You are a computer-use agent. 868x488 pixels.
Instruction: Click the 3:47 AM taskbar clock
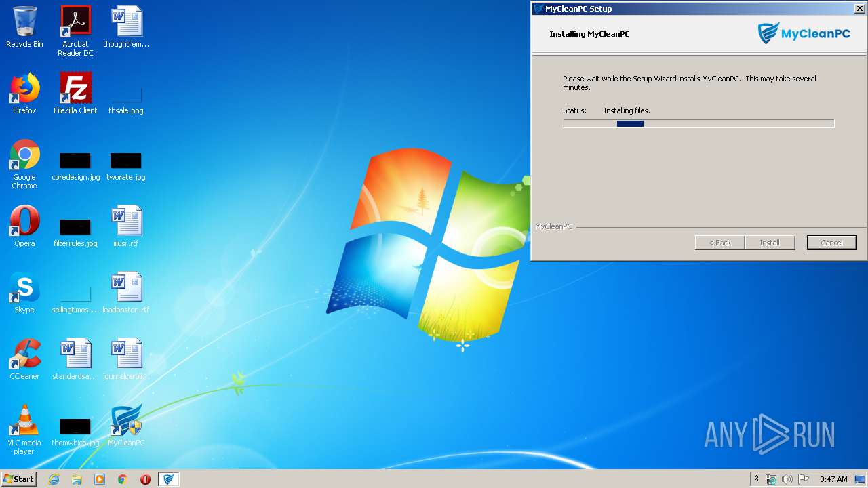(x=833, y=479)
